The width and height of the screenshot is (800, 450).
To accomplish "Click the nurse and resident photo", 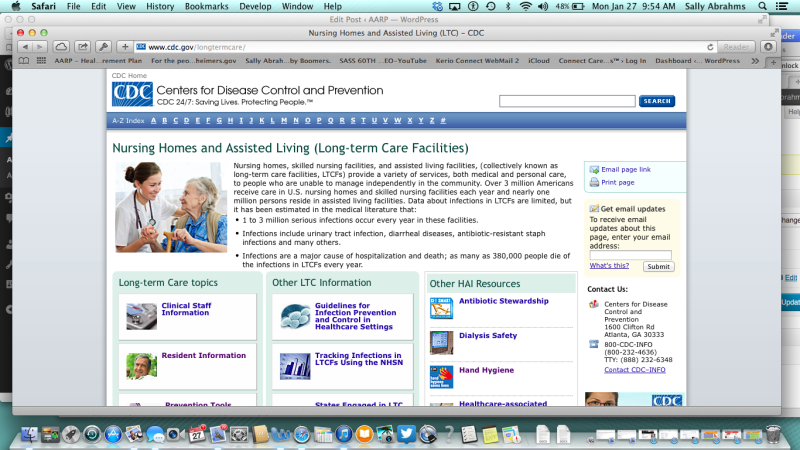I will [171, 207].
